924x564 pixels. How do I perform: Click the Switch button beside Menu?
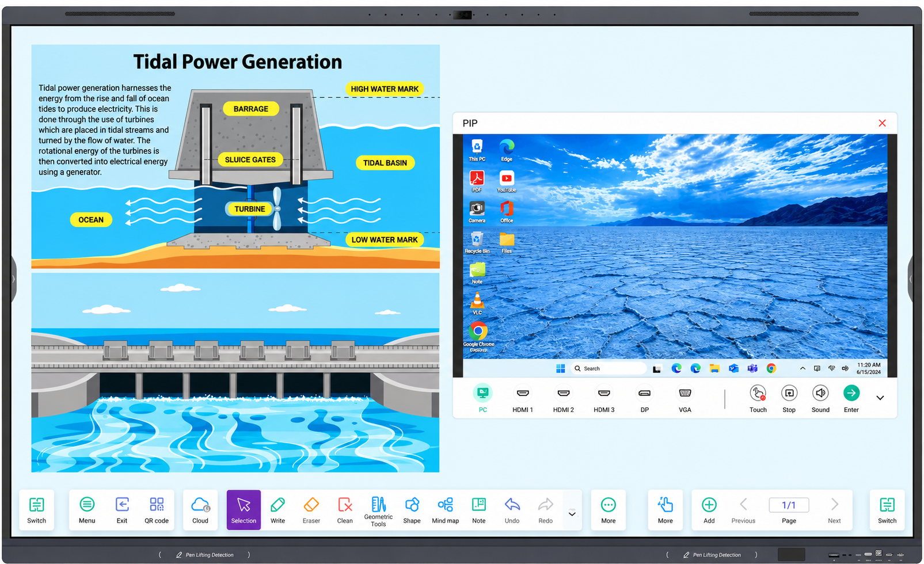click(x=36, y=510)
